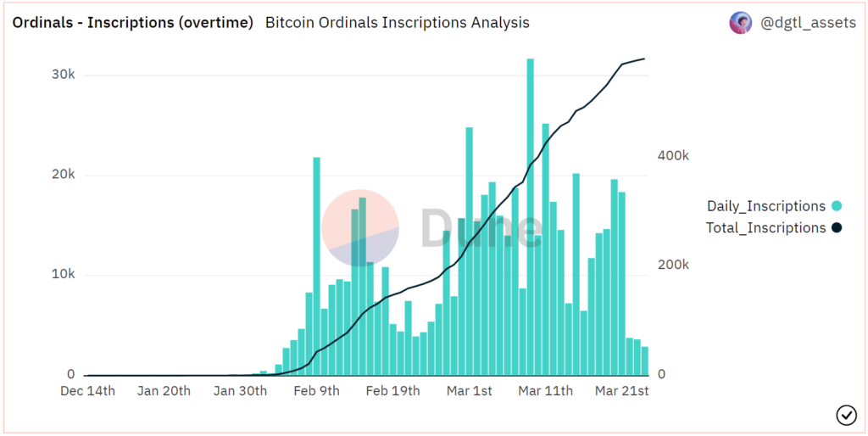868x436 pixels.
Task: Open the @dgtl_assets author link
Action: (x=808, y=23)
